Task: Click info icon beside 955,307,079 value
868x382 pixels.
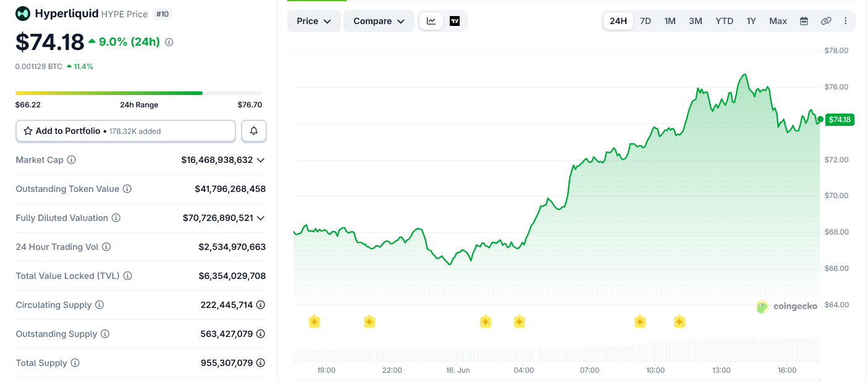Action: pyautogui.click(x=261, y=363)
